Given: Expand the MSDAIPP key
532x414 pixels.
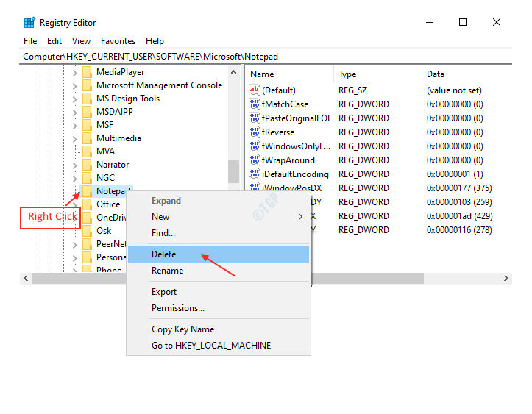Looking at the screenshot, I should coord(74,113).
